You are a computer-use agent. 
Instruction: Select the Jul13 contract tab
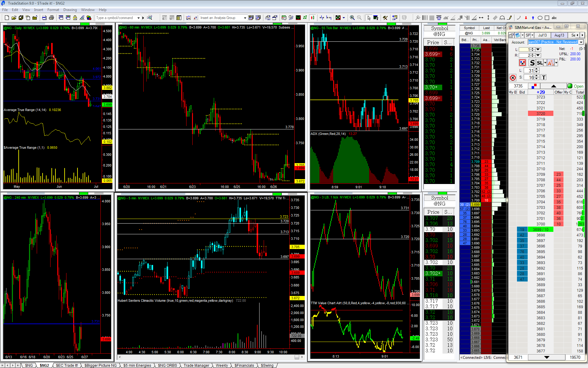pos(542,35)
